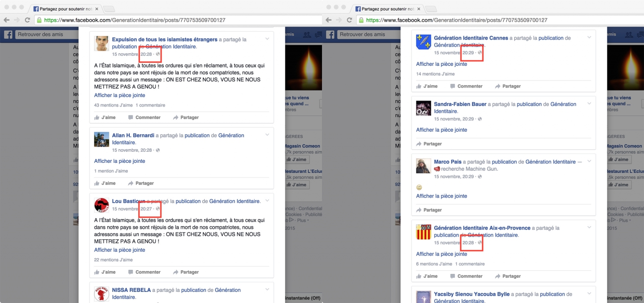Viewport: 644px width, 303px height.
Task: Open chevron menu on Expulsion de tous post
Action: [x=267, y=39]
